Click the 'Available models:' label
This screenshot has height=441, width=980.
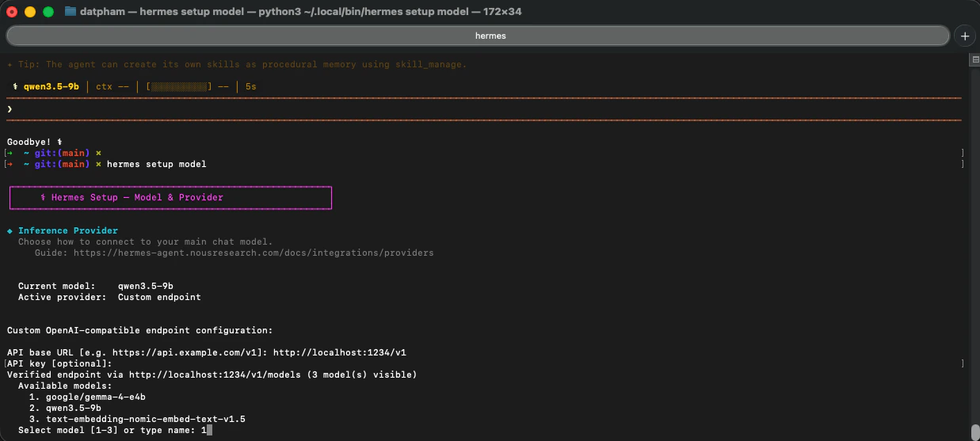[x=65, y=386]
